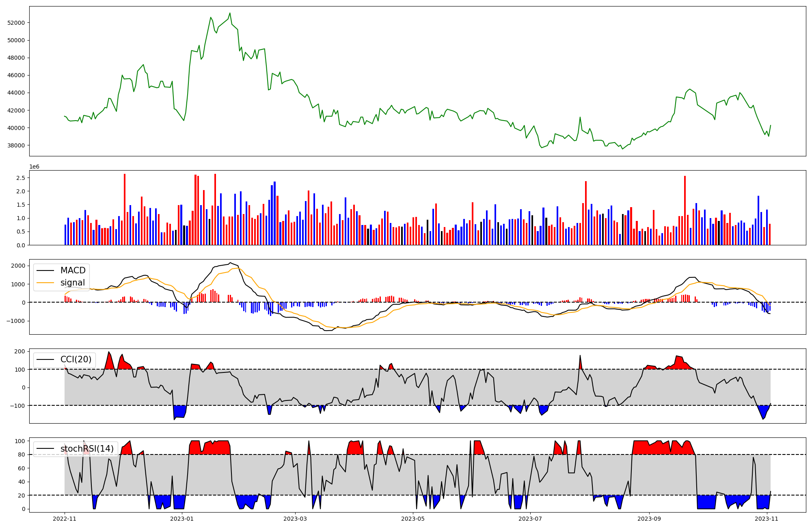Click the 2.5 volume axis tick label

21,178
